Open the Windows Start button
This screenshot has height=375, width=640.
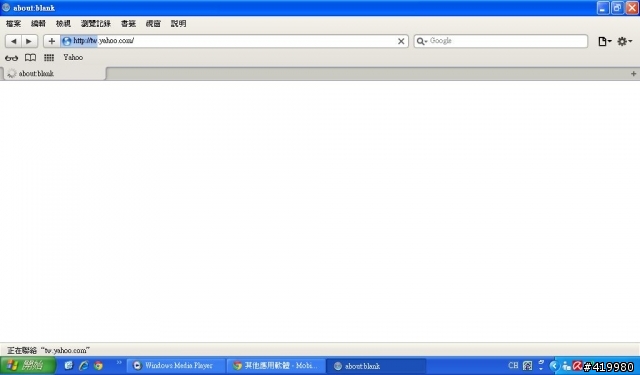coord(28,365)
